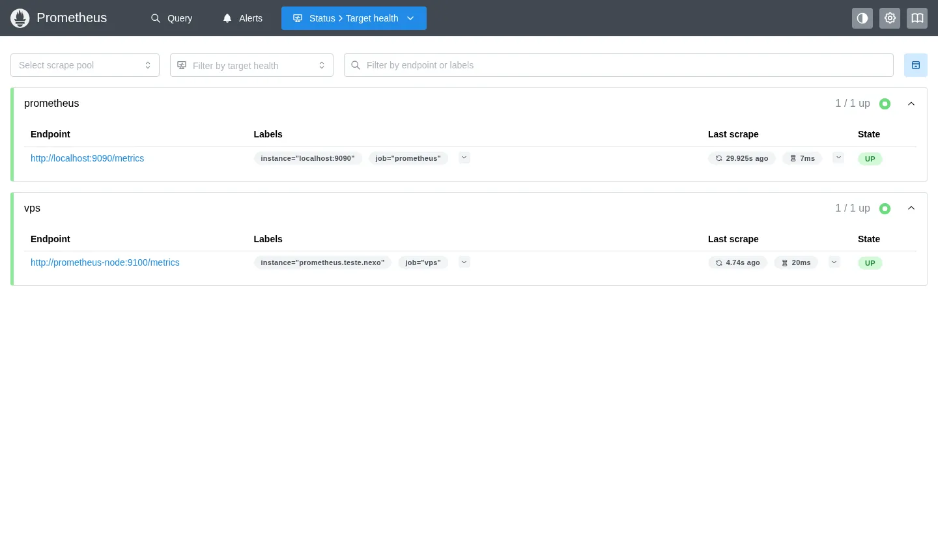Toggle the light/dark theme icon

(x=862, y=18)
